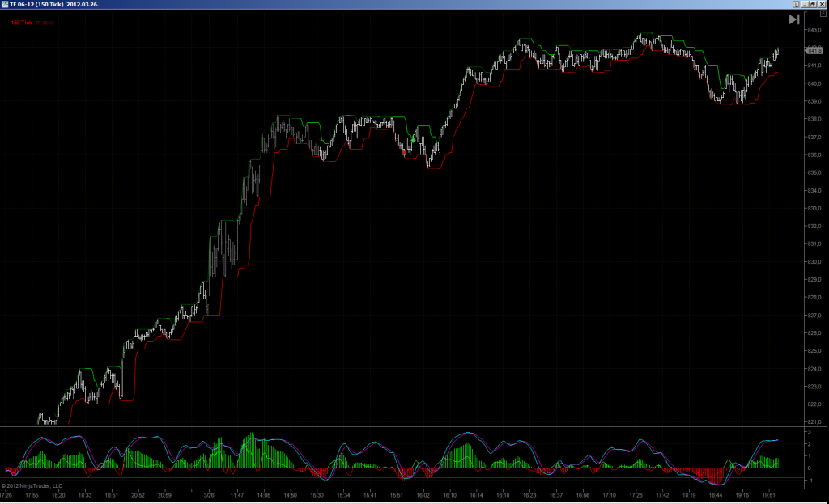Jump to latest bar with skip-forward arrow
The height and width of the screenshot is (504, 829).
[794, 19]
